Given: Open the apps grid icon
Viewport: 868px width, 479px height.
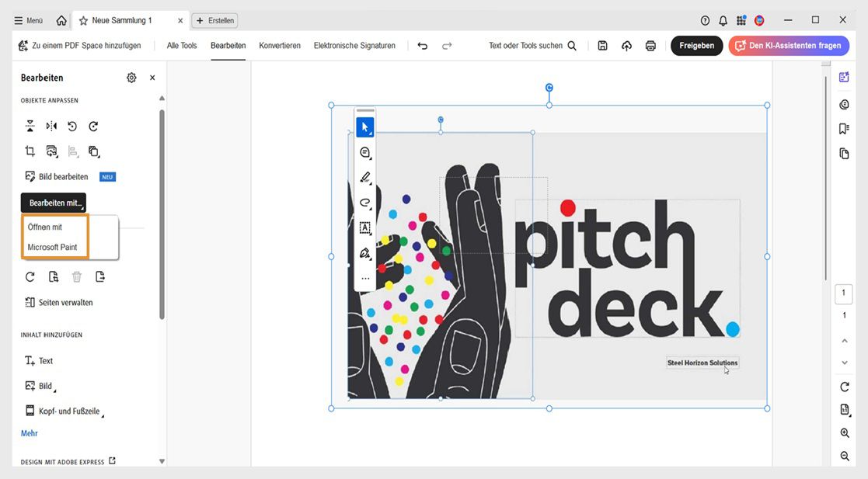Looking at the screenshot, I should [x=741, y=20].
